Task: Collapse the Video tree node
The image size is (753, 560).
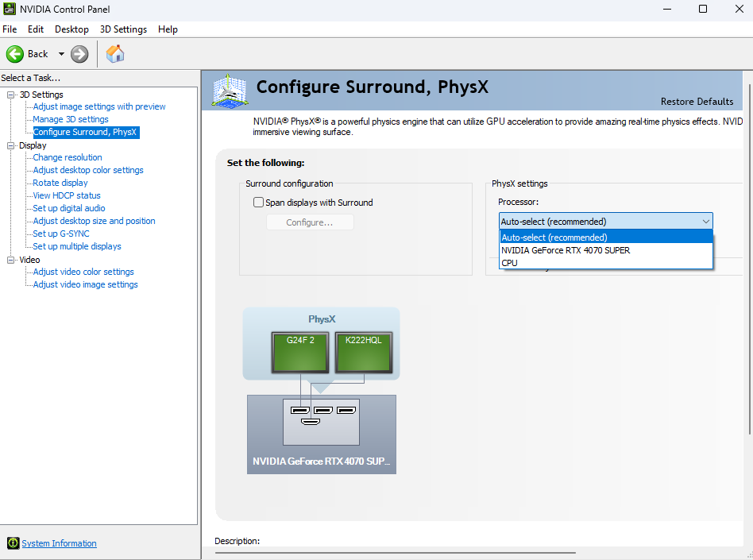Action: [x=10, y=260]
